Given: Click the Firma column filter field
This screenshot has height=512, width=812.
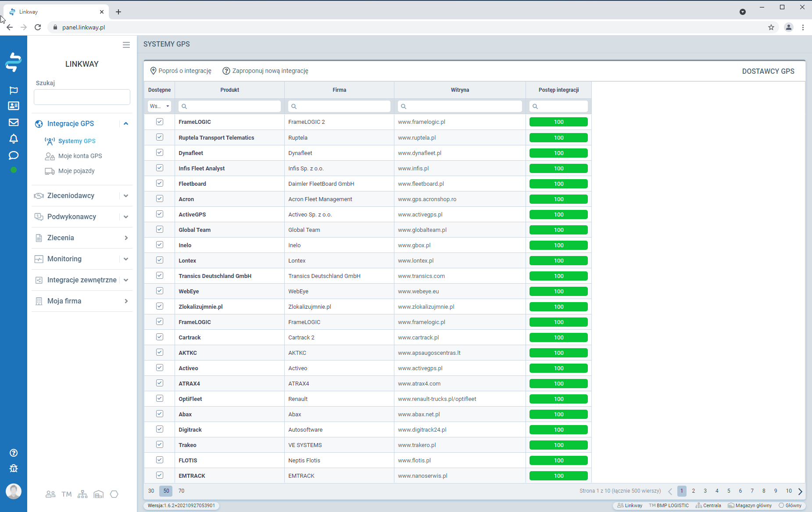Looking at the screenshot, I should point(339,106).
